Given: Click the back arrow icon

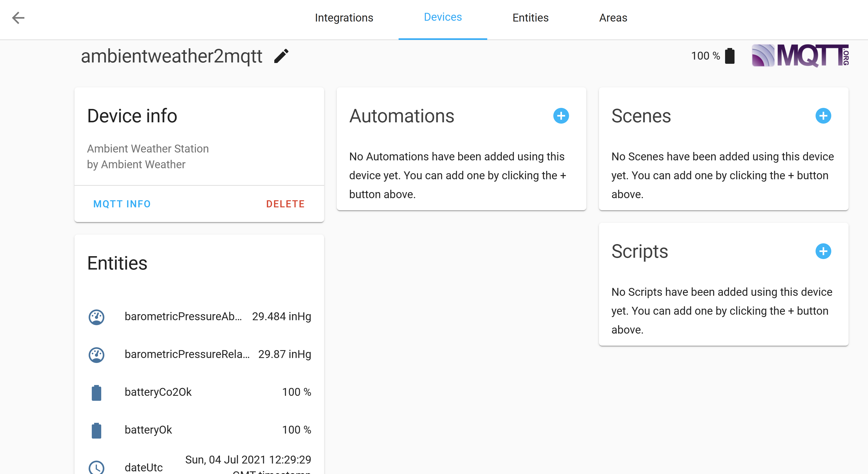Looking at the screenshot, I should click(18, 18).
